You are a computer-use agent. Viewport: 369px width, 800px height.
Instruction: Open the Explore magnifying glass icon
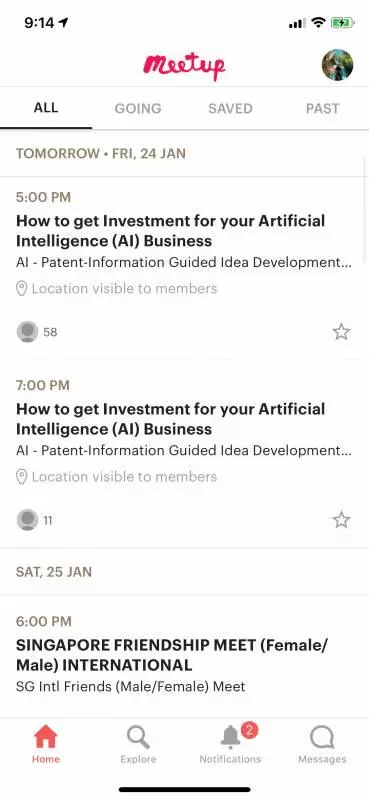click(x=138, y=737)
